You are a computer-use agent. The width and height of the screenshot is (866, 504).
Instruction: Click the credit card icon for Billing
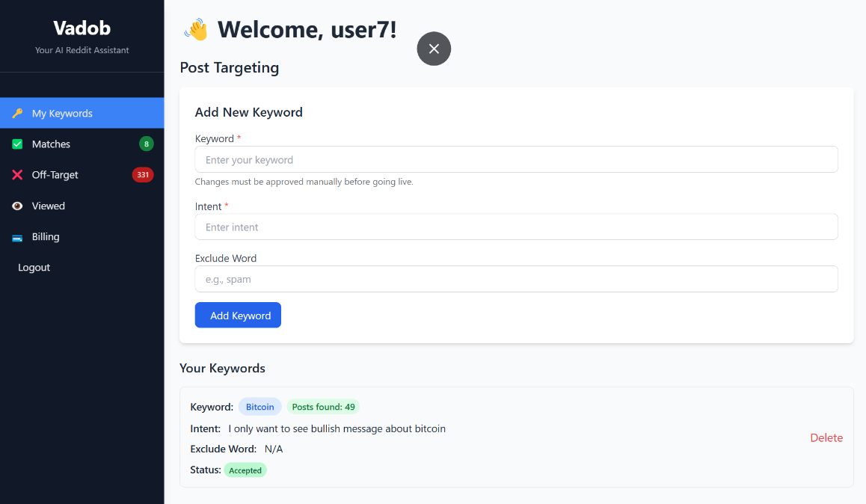point(17,238)
